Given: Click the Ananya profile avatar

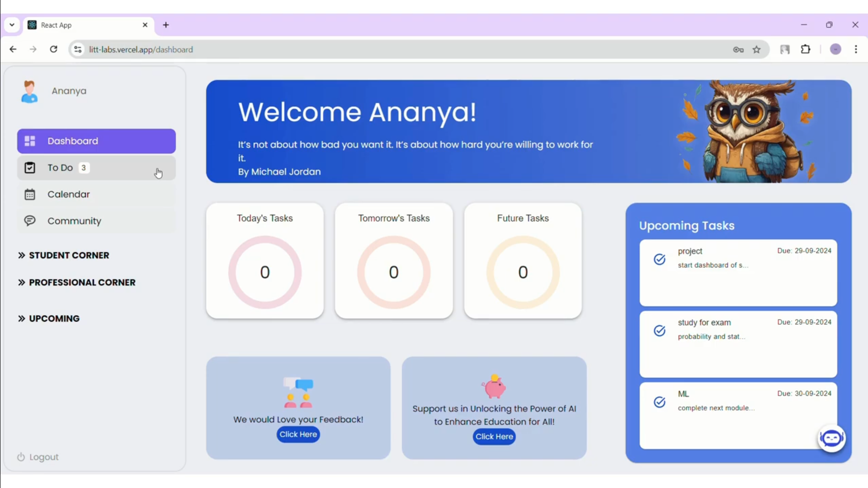Looking at the screenshot, I should [29, 91].
